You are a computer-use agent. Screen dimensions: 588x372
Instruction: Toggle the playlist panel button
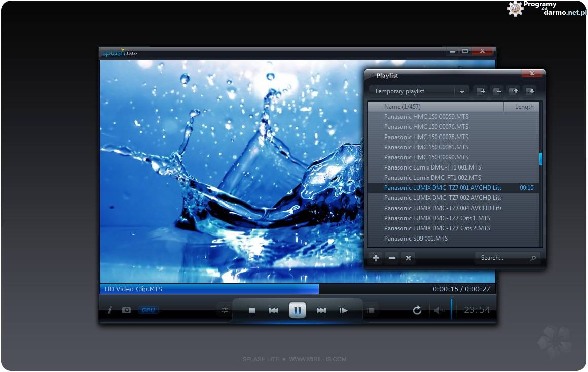click(371, 310)
